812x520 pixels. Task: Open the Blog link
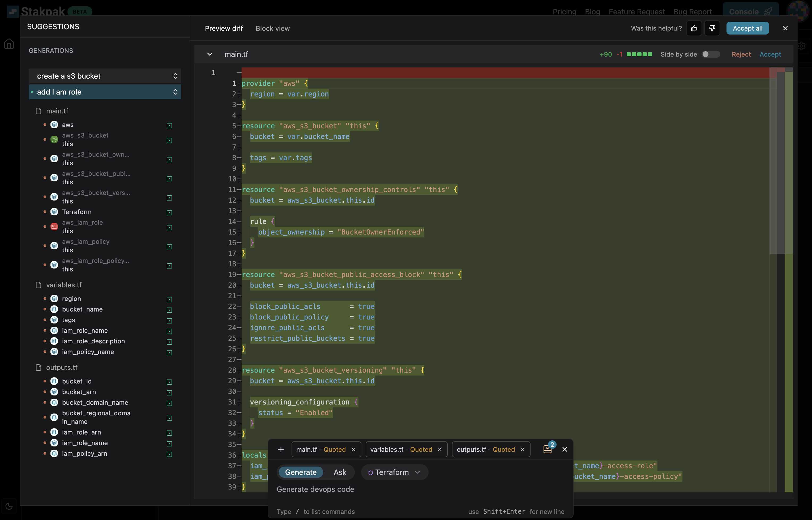[x=593, y=12]
